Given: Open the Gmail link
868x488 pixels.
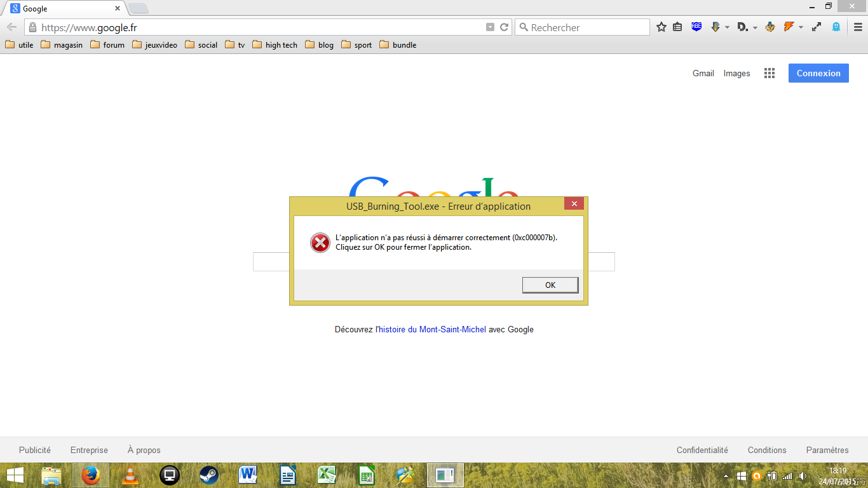Looking at the screenshot, I should tap(703, 73).
